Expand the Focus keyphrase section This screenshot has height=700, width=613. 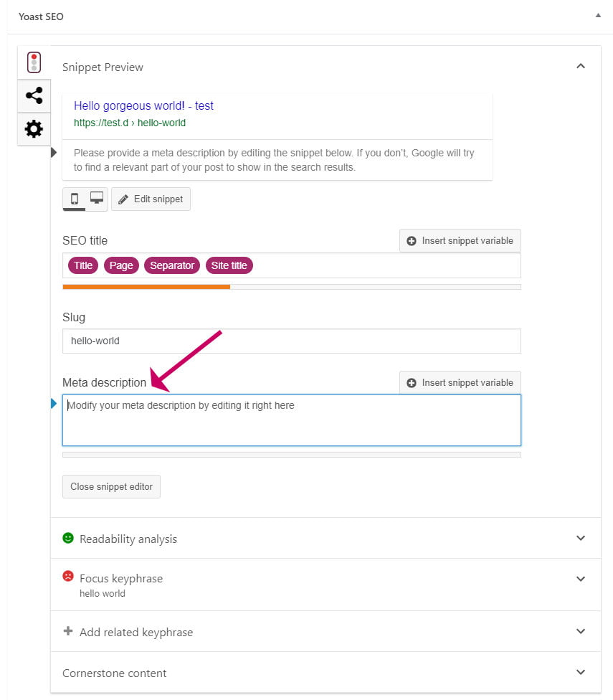[325, 585]
